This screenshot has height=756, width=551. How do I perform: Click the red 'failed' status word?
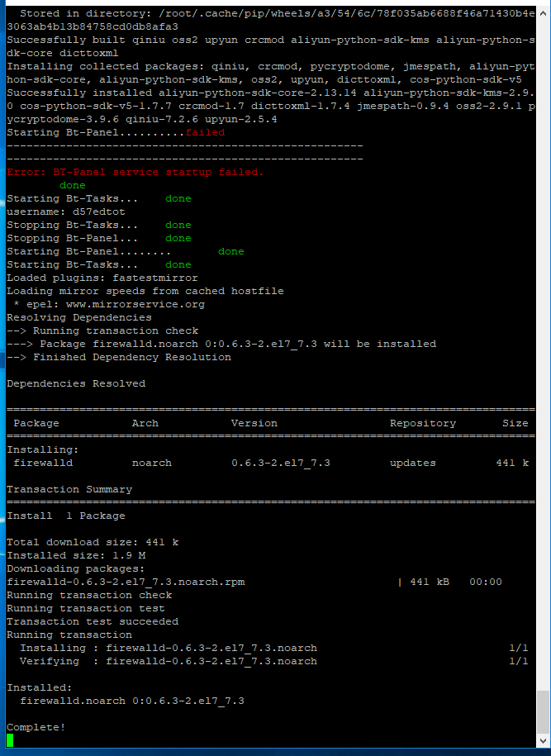coord(205,132)
